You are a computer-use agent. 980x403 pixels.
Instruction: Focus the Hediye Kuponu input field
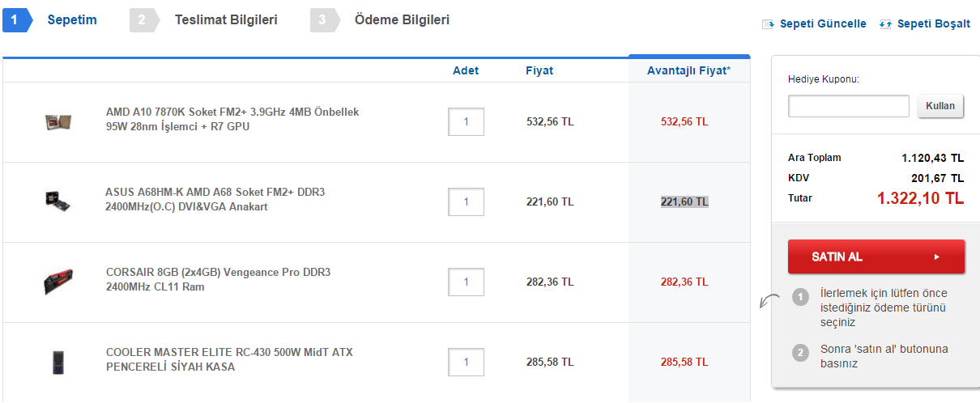coord(849,106)
